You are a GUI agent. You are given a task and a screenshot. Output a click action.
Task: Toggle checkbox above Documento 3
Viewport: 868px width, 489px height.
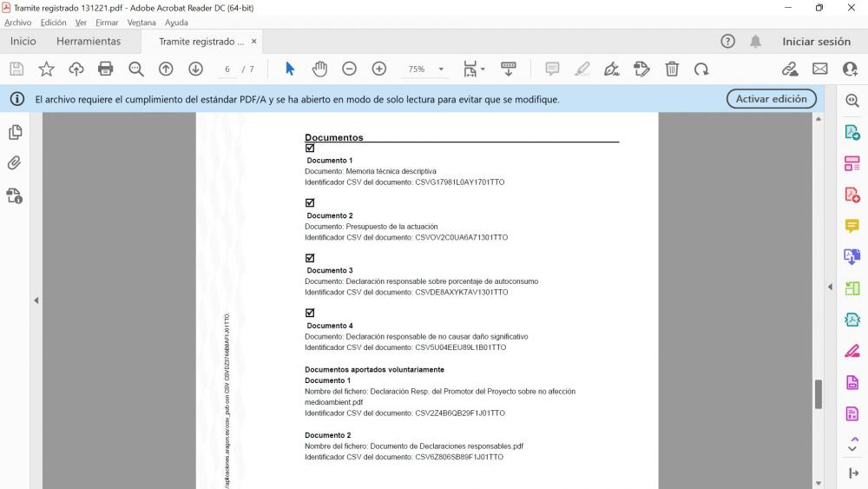310,258
